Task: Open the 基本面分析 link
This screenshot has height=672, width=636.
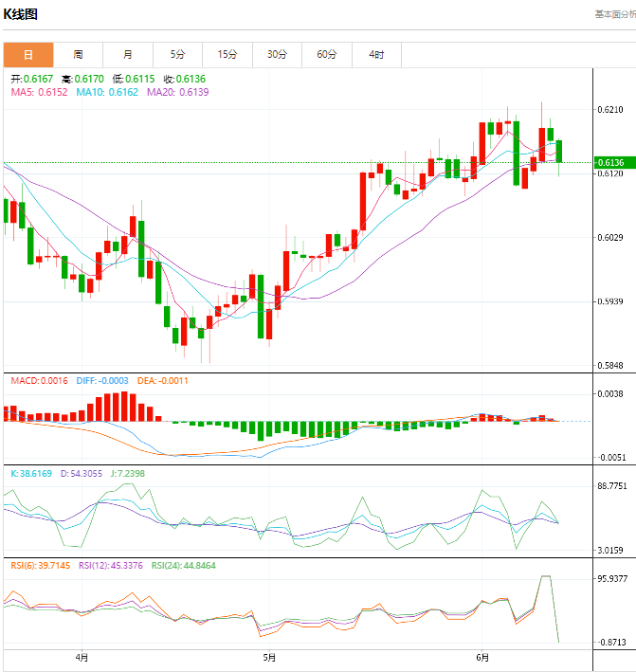Action: pyautogui.click(x=614, y=14)
